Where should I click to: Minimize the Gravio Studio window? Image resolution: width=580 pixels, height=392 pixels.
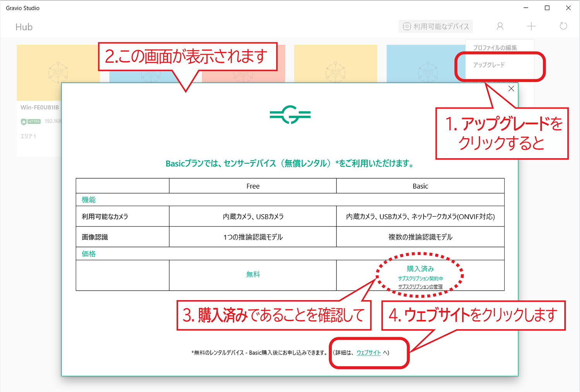point(526,8)
